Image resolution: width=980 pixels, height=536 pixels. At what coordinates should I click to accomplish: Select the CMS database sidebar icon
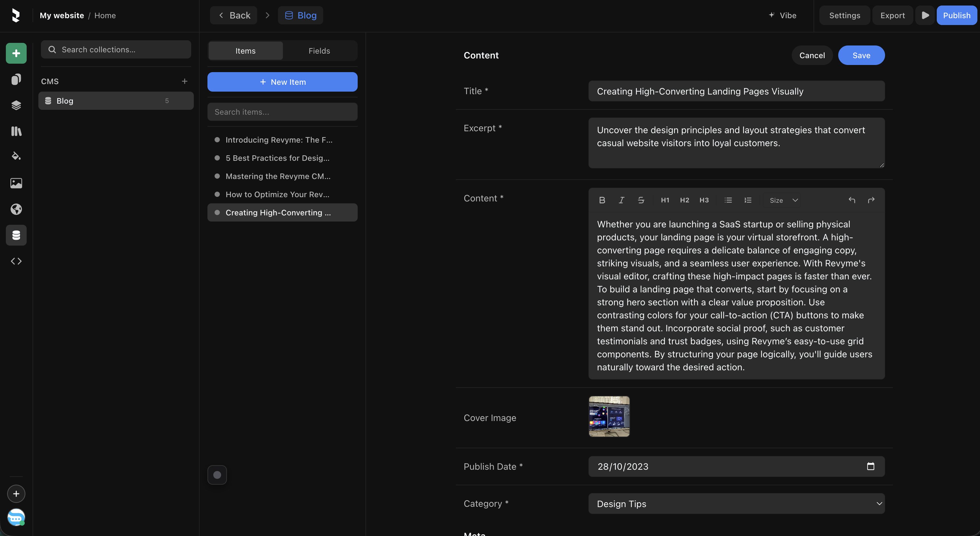(16, 235)
